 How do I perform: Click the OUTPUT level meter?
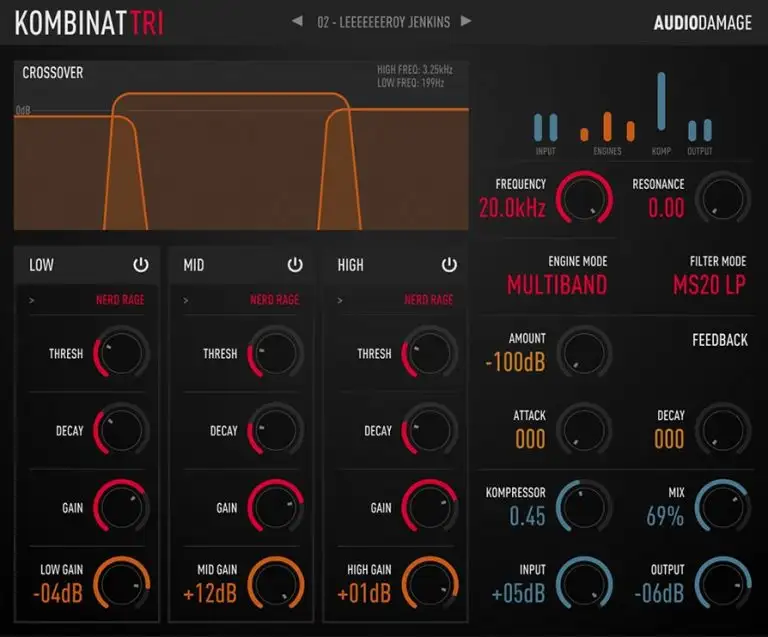tap(700, 130)
